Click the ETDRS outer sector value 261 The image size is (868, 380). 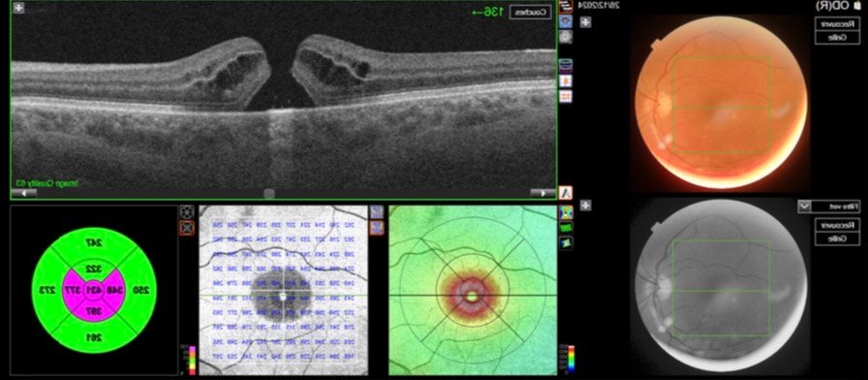pos(94,337)
